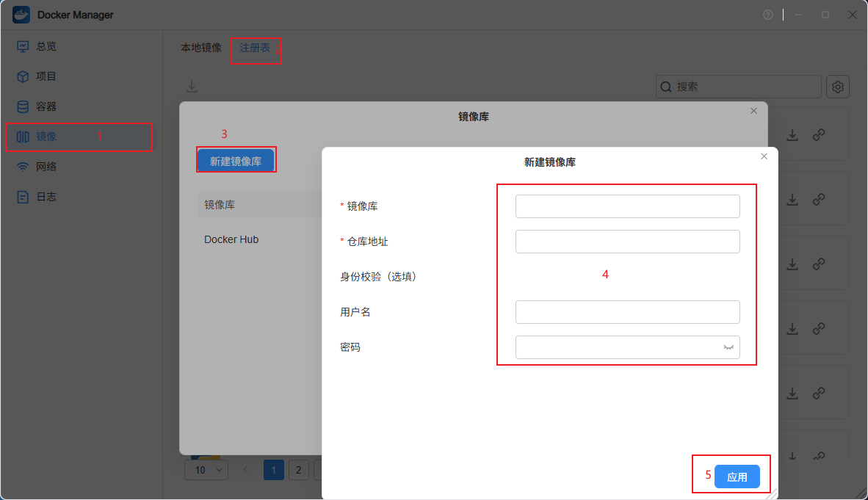868x500 pixels.
Task: Switch to the 注册表 tab
Action: [x=255, y=48]
